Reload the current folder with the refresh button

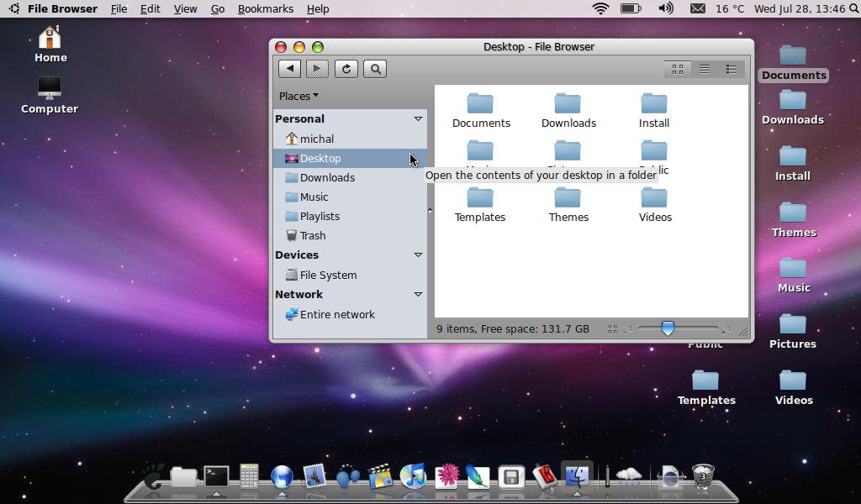click(346, 69)
